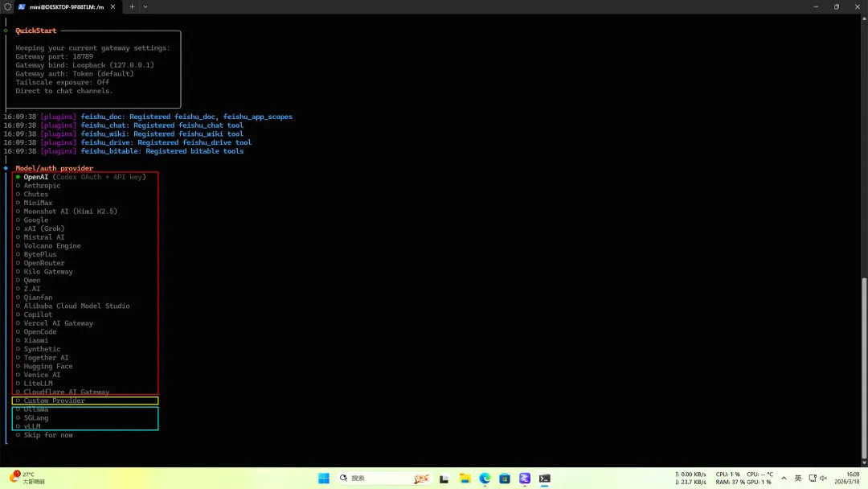Choose vLLM provider entry

(x=27, y=426)
